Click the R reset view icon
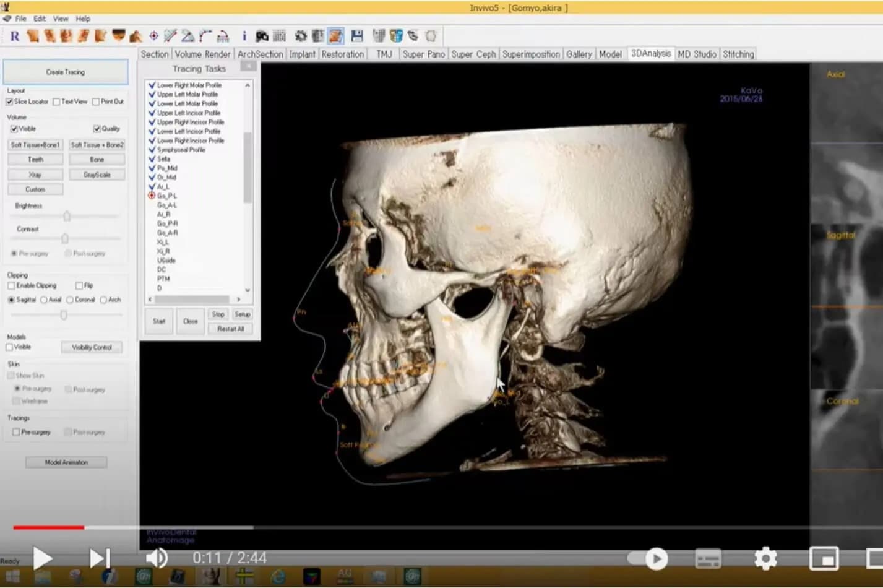883x588 pixels. point(15,37)
